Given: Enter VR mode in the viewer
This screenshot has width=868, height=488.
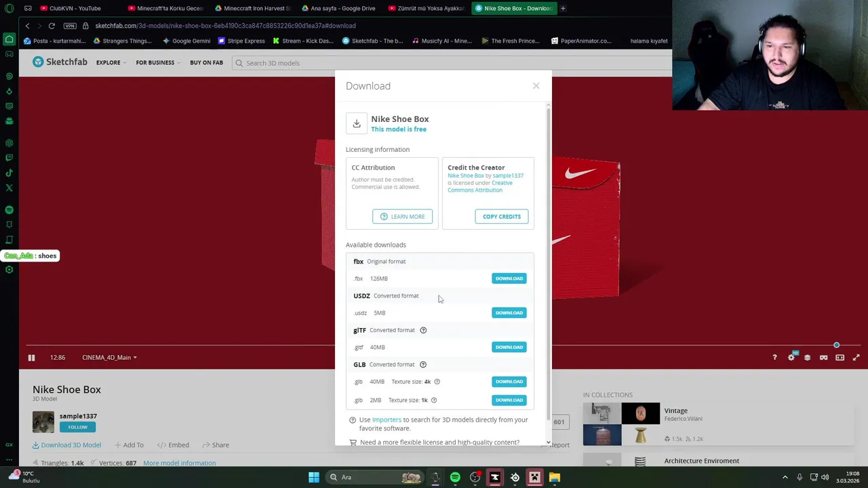Looking at the screenshot, I should click(x=823, y=357).
